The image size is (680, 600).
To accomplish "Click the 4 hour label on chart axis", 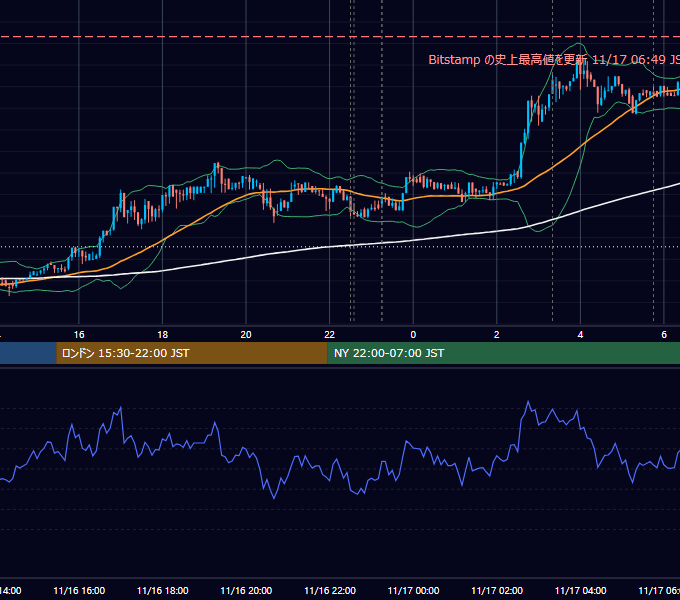I will 580,335.
